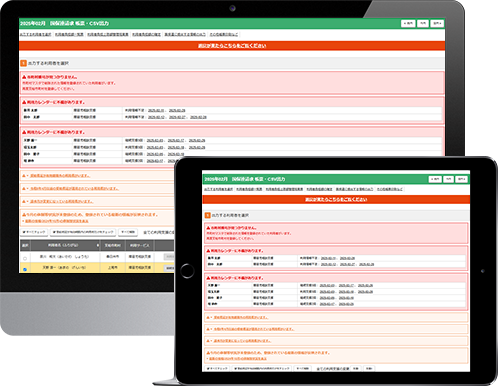Open the fifth navigation link on the tablet screen
498x386 pixels.
pos(355,189)
